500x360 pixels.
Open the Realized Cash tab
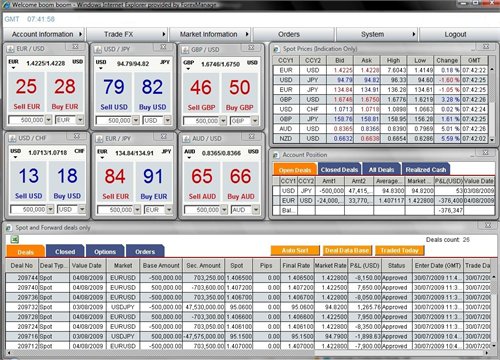[x=426, y=169]
